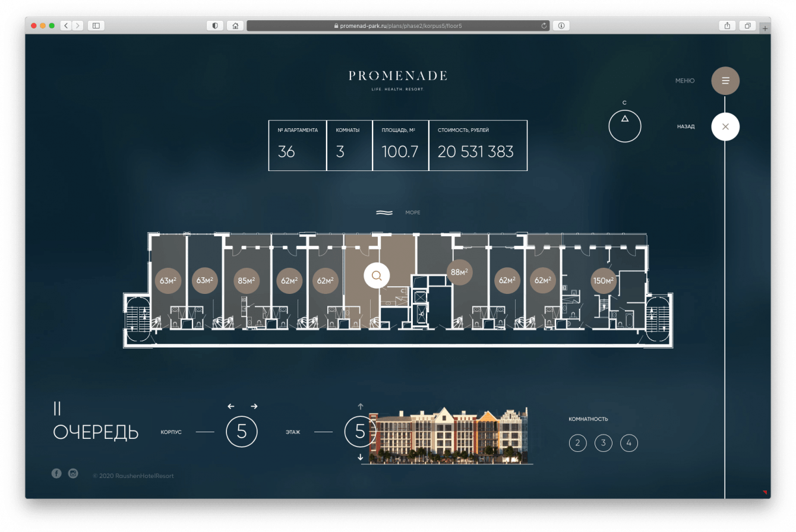The height and width of the screenshot is (532, 796).
Task: Click the area value 100.7
Action: click(x=400, y=152)
